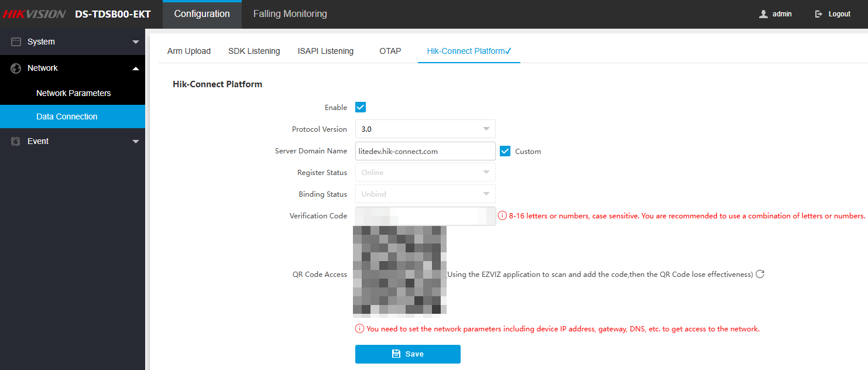This screenshot has height=370, width=868.
Task: Click the Event alarm icon
Action: (x=16, y=142)
